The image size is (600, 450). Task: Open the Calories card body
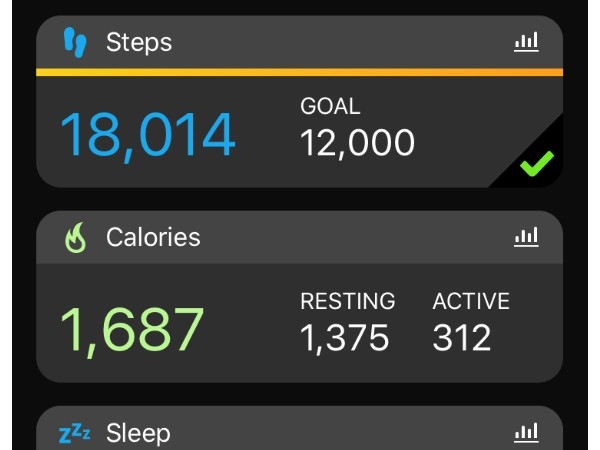click(299, 323)
